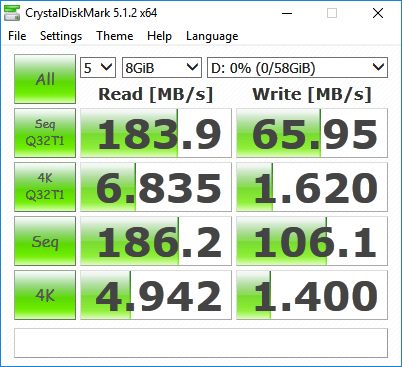The width and height of the screenshot is (402, 367).
Task: Click the CrystalDiskMark app icon in title bar
Action: (12, 13)
